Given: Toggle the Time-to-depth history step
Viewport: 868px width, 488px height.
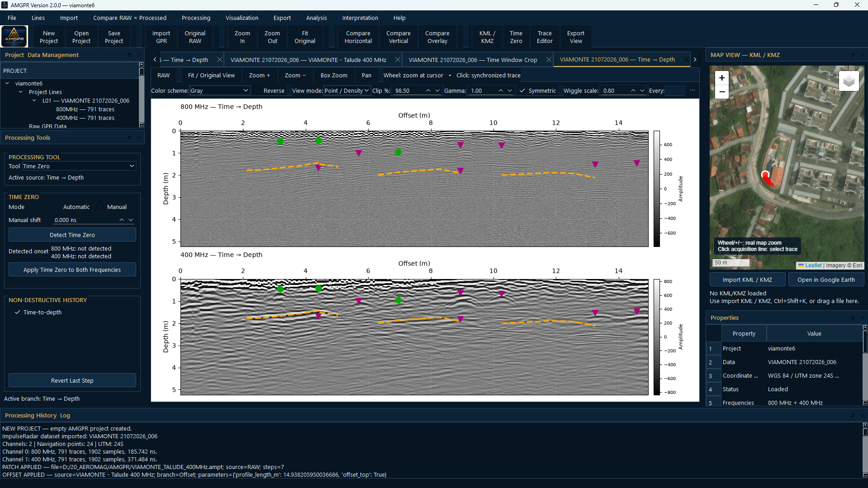Looking at the screenshot, I should pos(18,312).
